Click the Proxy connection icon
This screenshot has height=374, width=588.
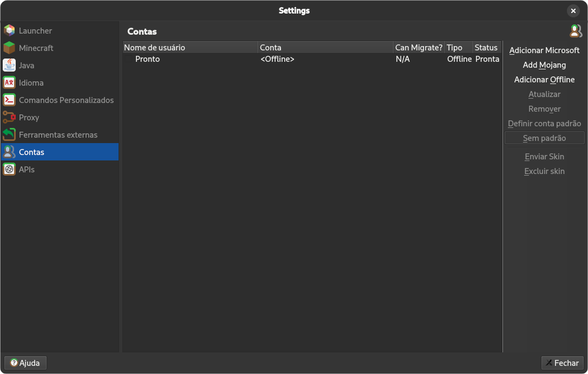click(x=9, y=117)
